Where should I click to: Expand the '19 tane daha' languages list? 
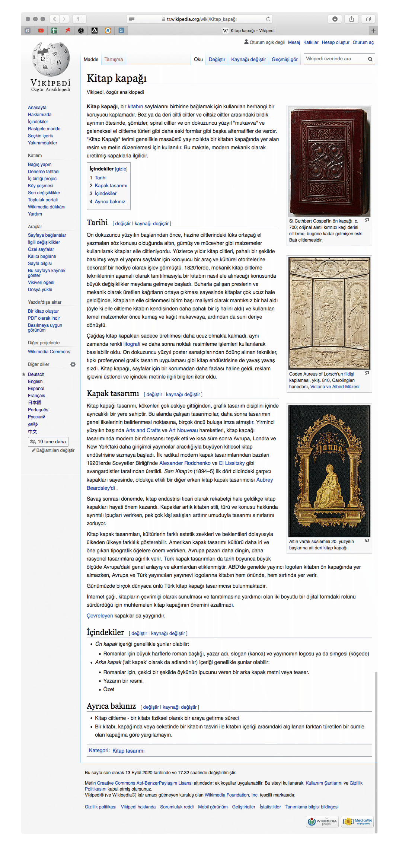[48, 442]
